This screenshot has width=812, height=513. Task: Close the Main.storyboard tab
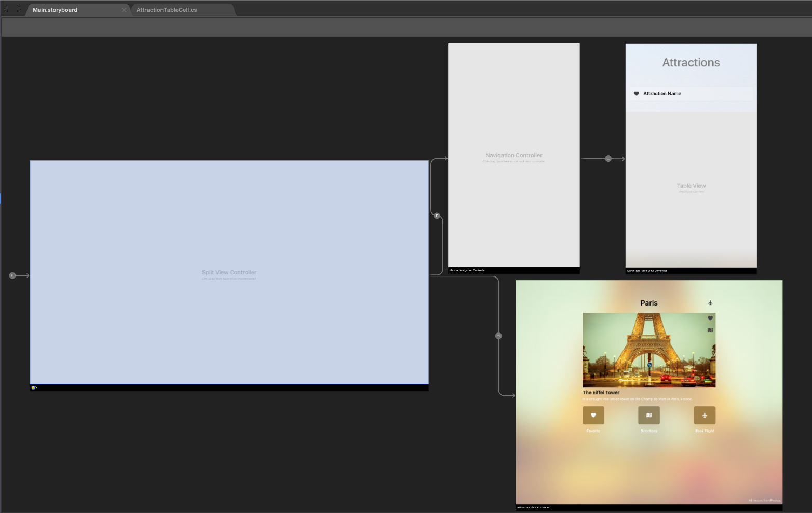[124, 9]
